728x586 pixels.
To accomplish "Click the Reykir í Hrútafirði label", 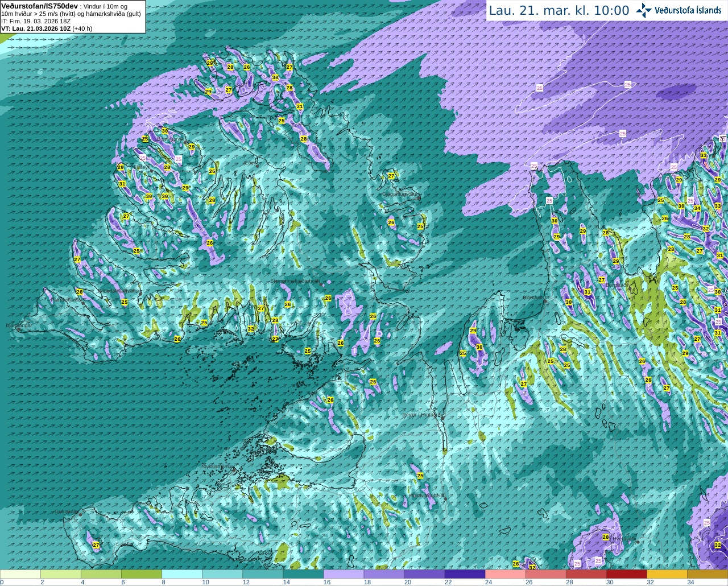I will [422, 415].
